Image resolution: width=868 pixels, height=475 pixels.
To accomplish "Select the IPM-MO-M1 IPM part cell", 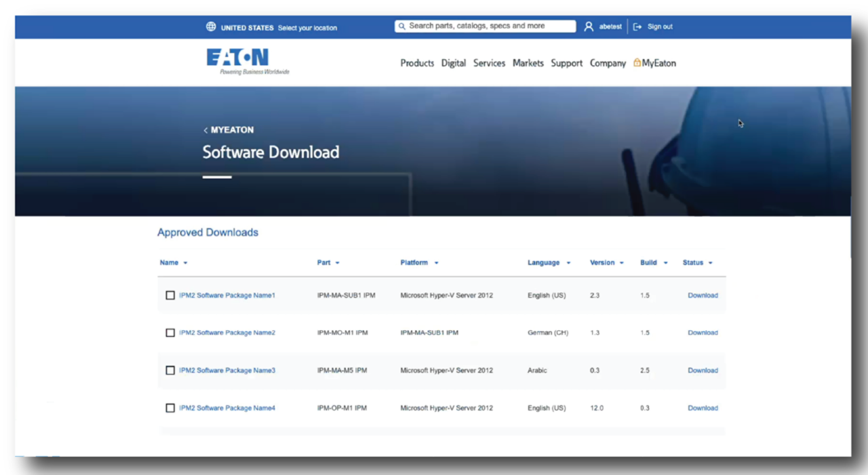I will [x=342, y=333].
